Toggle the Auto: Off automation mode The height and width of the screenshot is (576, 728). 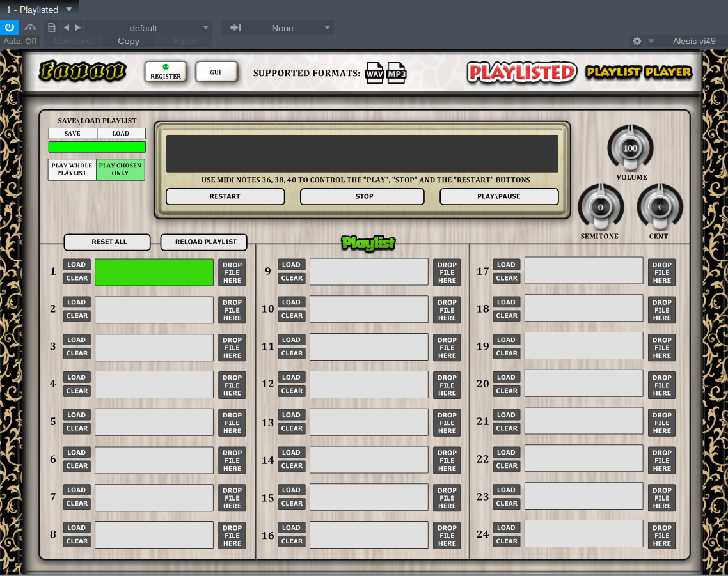point(20,41)
